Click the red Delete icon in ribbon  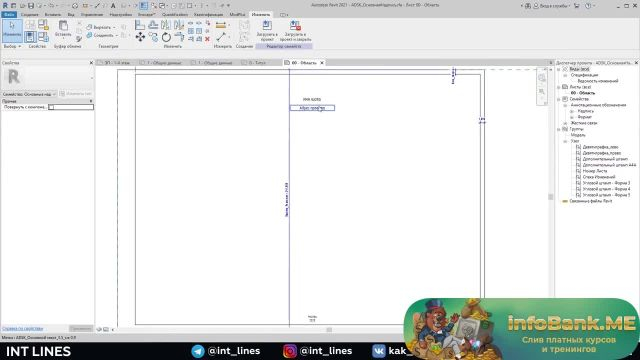tap(207, 39)
